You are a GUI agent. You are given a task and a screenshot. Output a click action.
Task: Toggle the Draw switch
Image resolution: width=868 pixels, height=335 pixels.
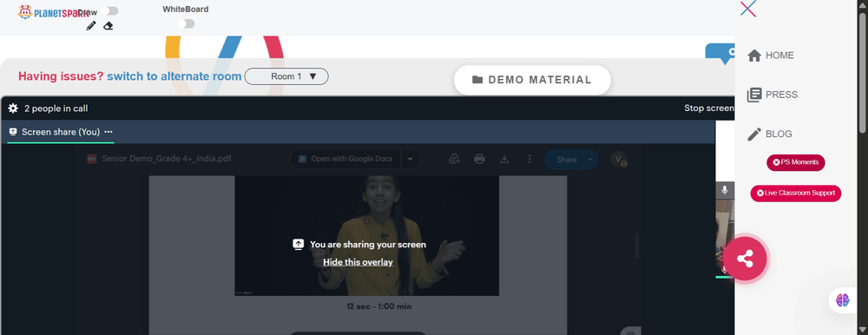tap(110, 11)
